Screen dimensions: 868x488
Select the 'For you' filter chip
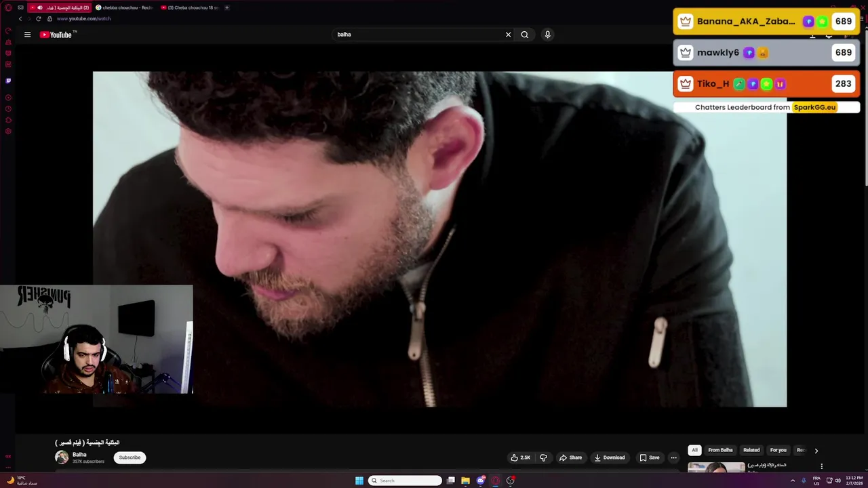[778, 450]
